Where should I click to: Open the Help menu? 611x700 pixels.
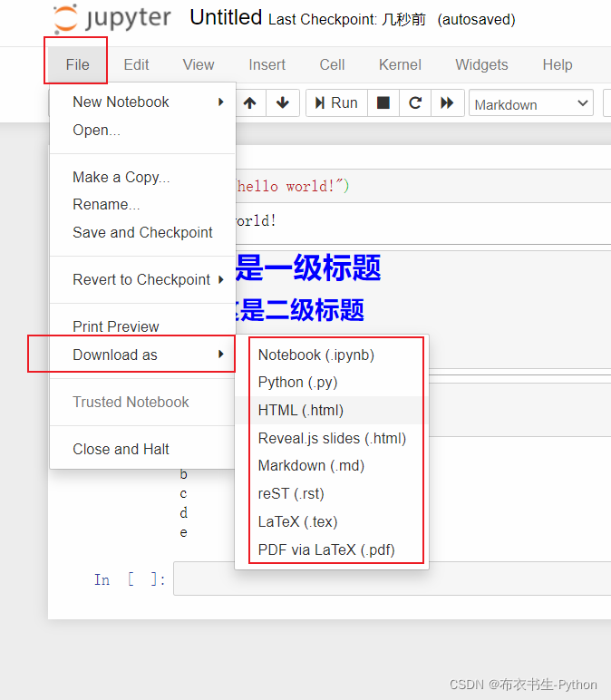click(x=558, y=64)
